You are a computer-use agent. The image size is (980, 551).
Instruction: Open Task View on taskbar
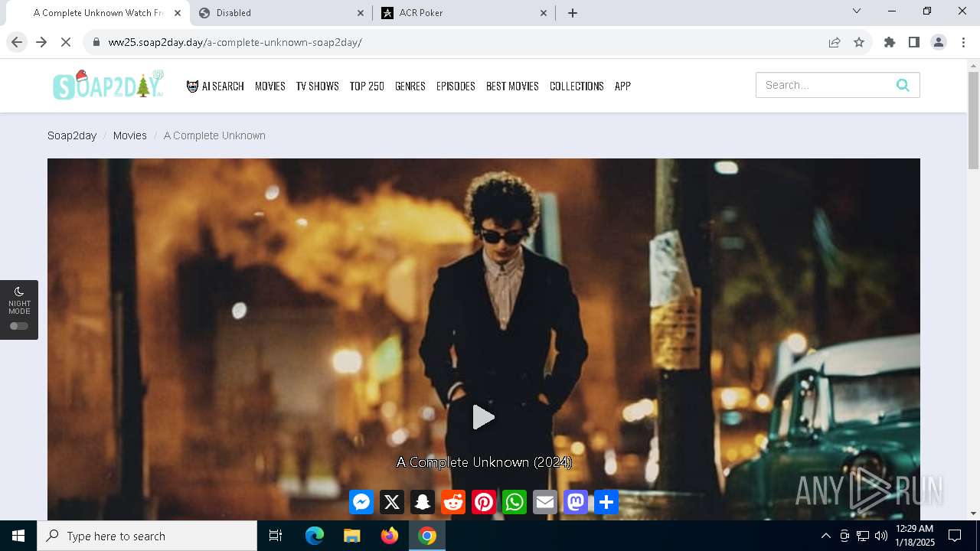276,536
